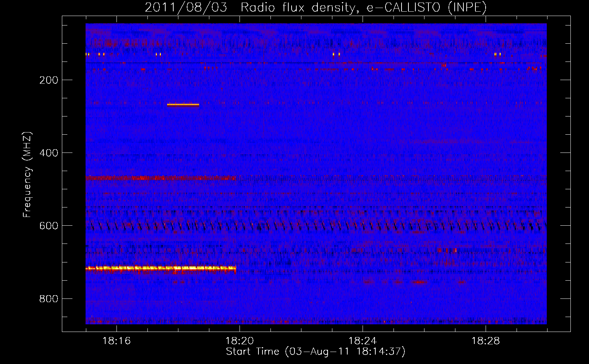This screenshot has height=364, width=589.
Task: Click the 18:16 time tick label
Action: [x=116, y=341]
